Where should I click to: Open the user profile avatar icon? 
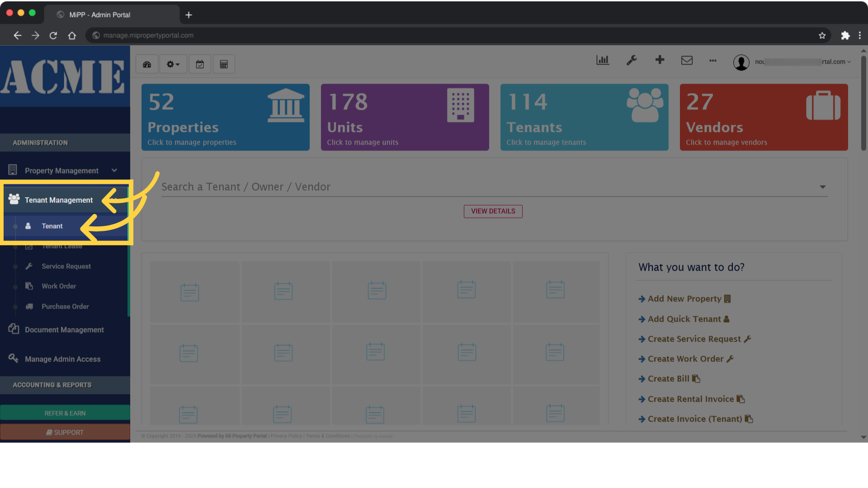741,62
